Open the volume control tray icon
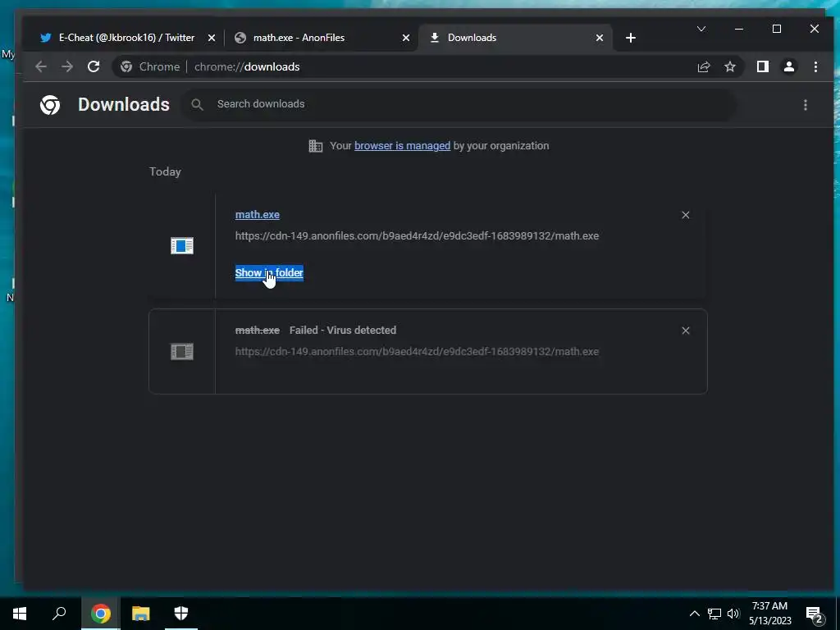 733,614
